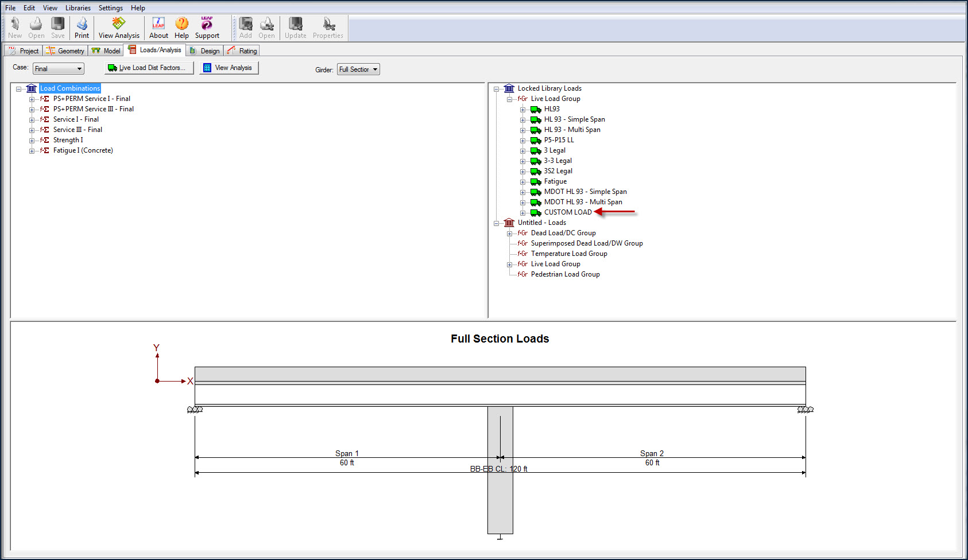Click the Live Load Dist Factors button
The height and width of the screenshot is (560, 968).
click(149, 68)
